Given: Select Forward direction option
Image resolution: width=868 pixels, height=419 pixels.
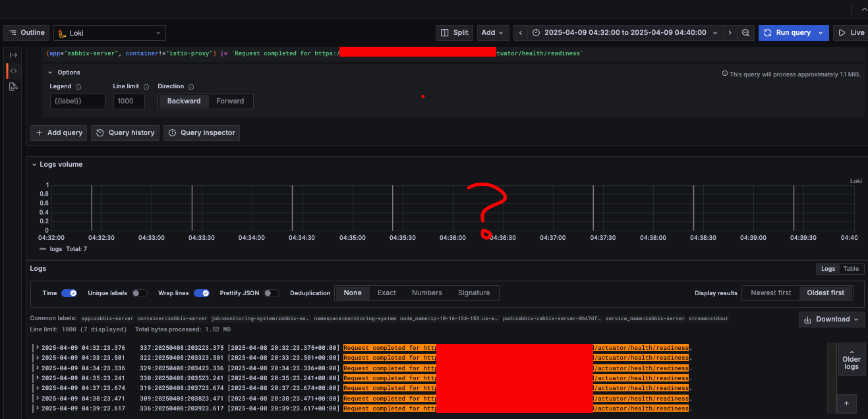Looking at the screenshot, I should 230,101.
